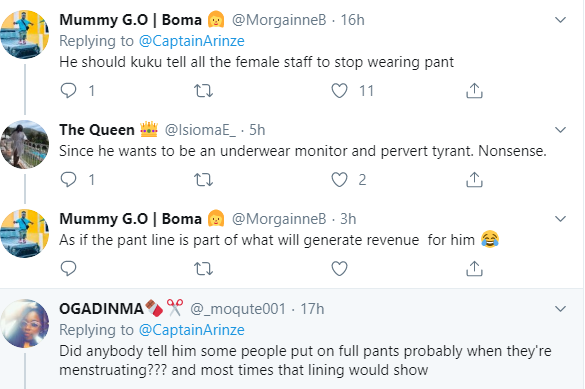
Task: Retweet The Queen's underwear monitor tweet
Action: pyautogui.click(x=204, y=180)
